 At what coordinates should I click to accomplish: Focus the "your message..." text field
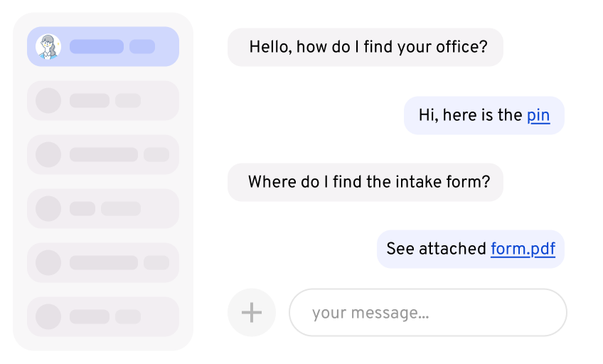pyautogui.click(x=427, y=312)
